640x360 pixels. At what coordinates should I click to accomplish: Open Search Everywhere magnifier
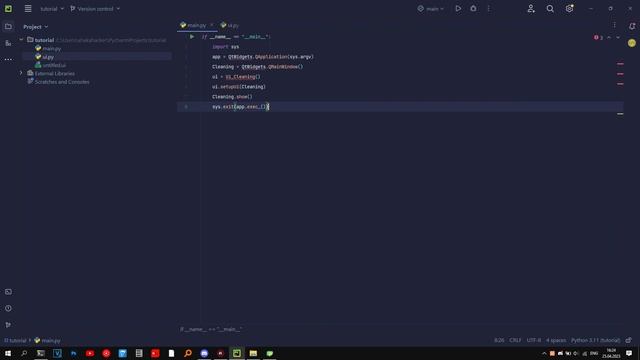(x=550, y=9)
